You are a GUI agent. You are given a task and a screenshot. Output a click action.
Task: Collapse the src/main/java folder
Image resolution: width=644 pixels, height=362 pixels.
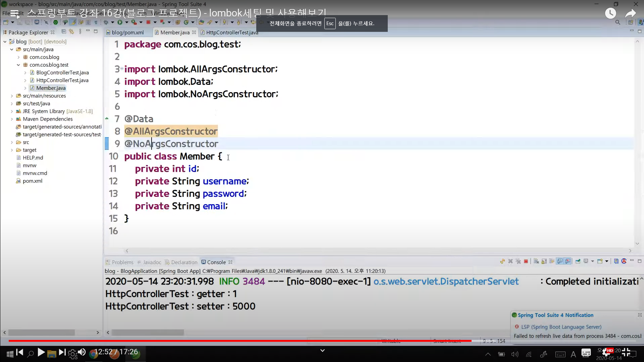tap(11, 49)
